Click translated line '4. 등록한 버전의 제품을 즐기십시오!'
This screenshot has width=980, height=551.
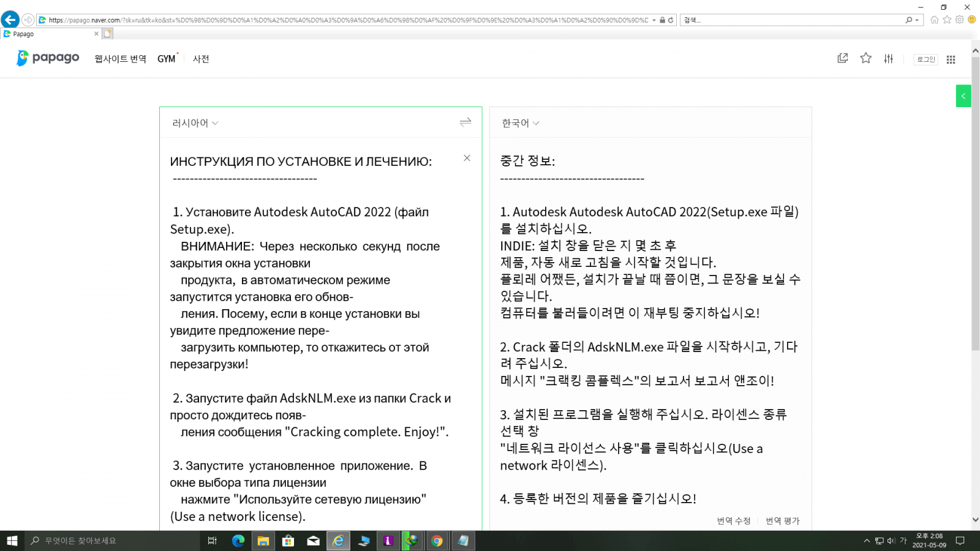pyautogui.click(x=598, y=499)
